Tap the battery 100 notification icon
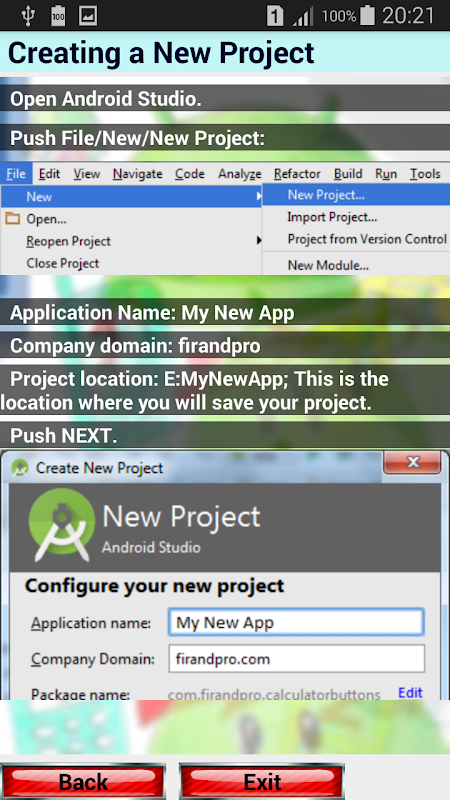 pos(58,16)
